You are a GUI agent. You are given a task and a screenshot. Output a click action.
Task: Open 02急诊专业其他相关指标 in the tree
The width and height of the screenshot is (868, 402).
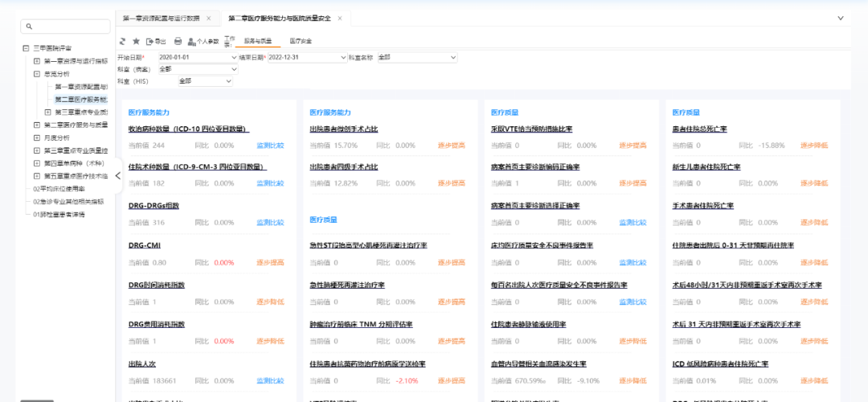point(68,202)
